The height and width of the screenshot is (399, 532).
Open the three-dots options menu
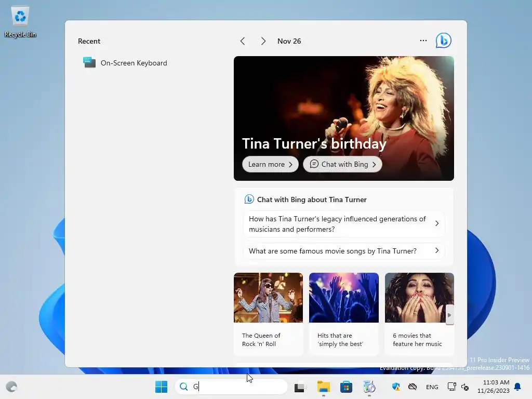click(x=423, y=41)
